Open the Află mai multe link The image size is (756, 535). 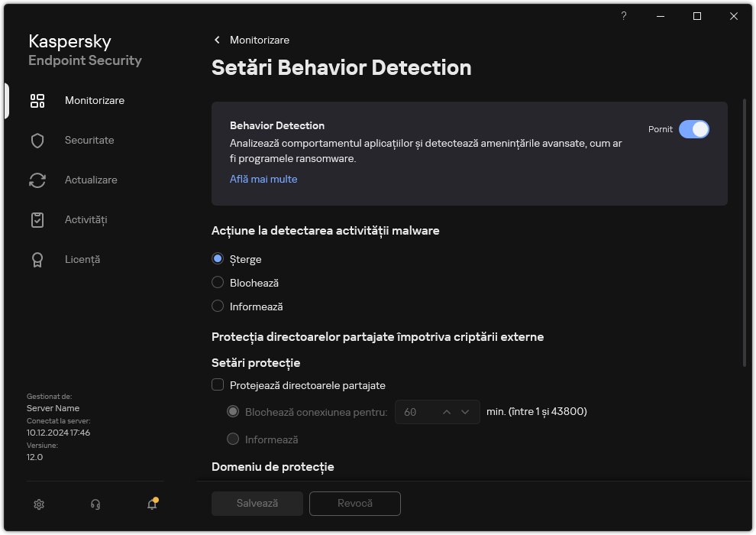263,179
